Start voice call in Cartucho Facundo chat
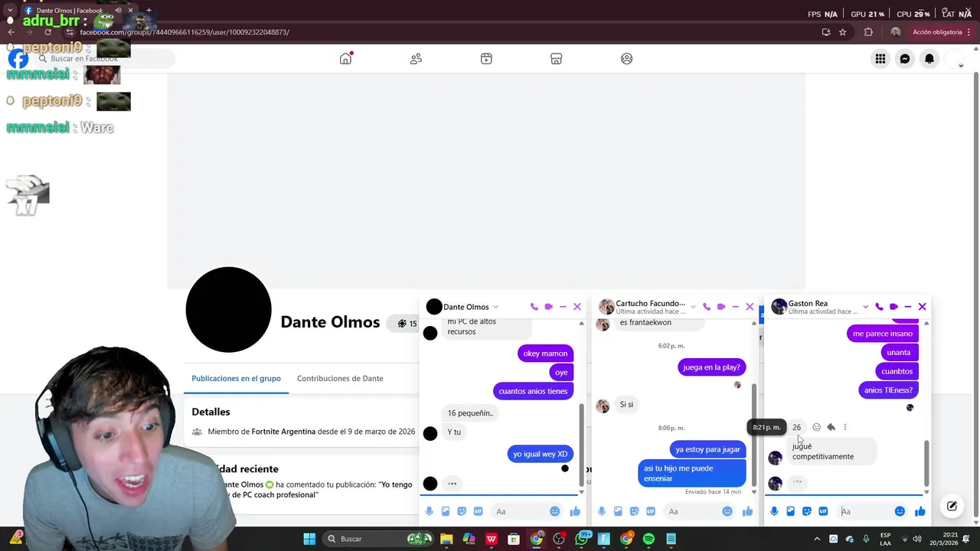 pos(707,307)
